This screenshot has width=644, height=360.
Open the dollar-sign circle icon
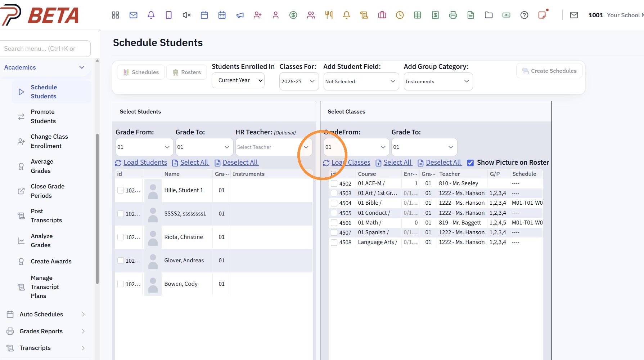pyautogui.click(x=293, y=15)
